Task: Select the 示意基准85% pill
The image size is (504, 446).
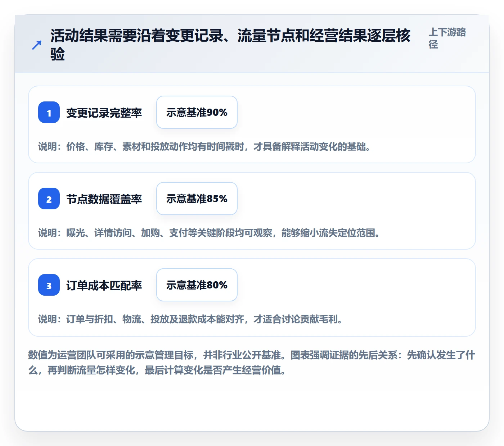Action: click(x=197, y=199)
